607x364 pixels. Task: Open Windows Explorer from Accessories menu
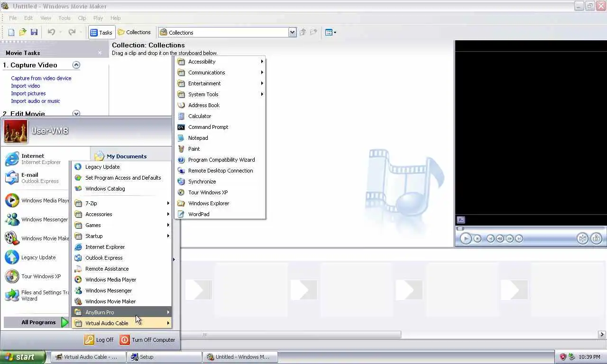tap(220, 203)
